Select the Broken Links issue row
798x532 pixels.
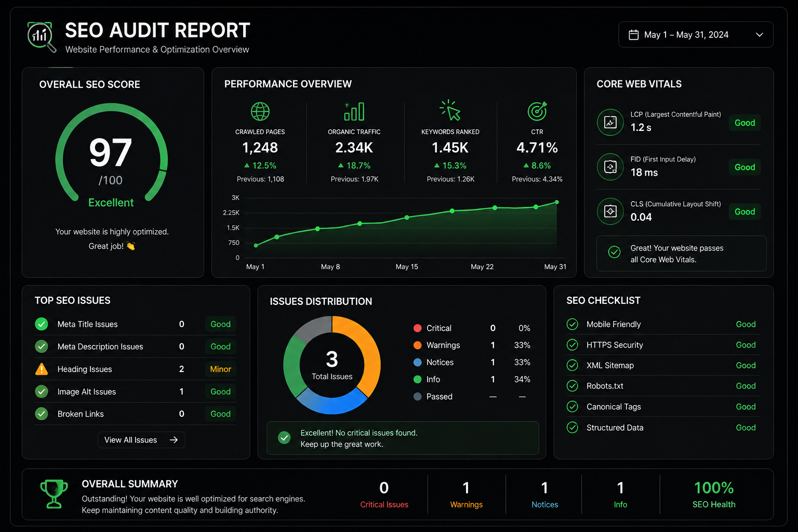pos(135,414)
